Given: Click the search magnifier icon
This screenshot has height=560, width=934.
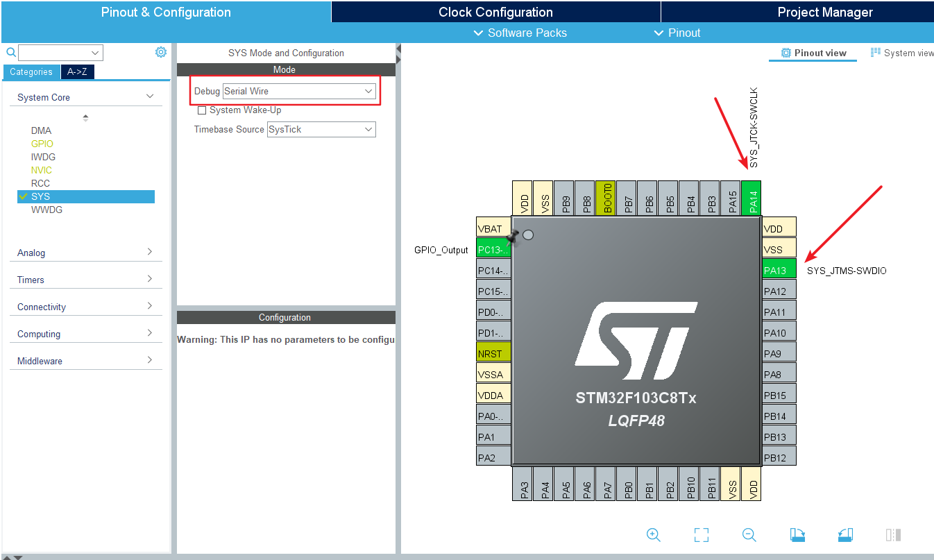Looking at the screenshot, I should 10,52.
